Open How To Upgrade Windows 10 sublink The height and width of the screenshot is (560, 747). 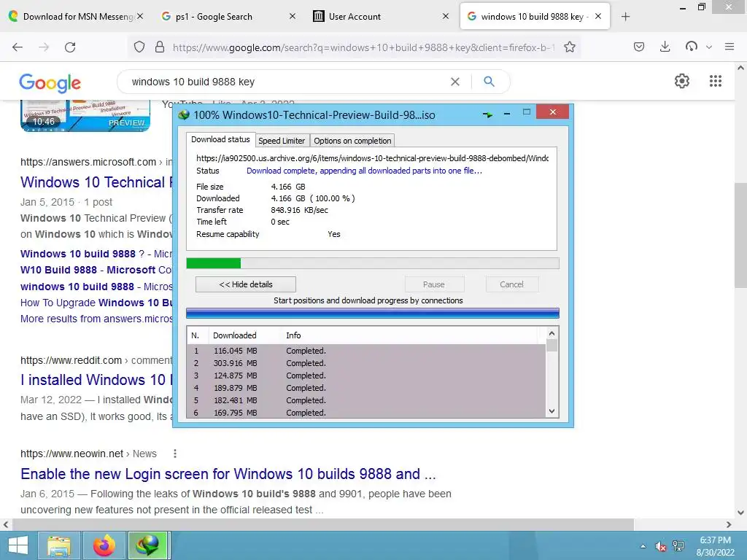tap(96, 303)
